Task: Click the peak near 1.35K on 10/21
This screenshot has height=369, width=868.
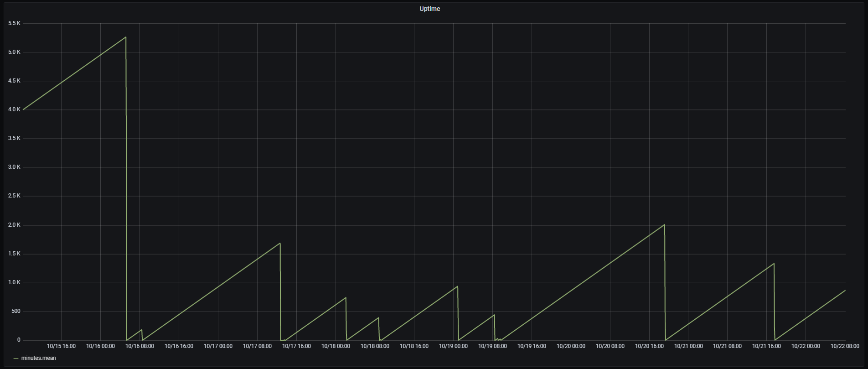Action: coord(774,264)
